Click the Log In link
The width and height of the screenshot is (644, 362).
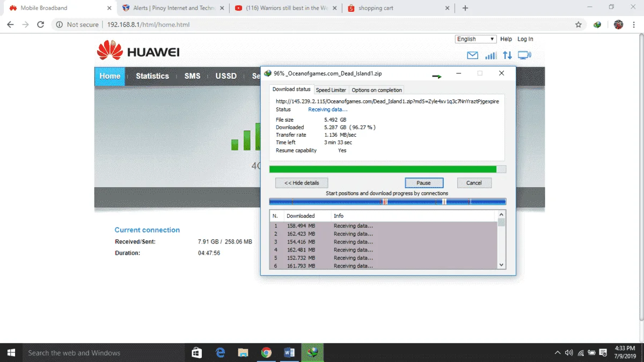click(525, 39)
